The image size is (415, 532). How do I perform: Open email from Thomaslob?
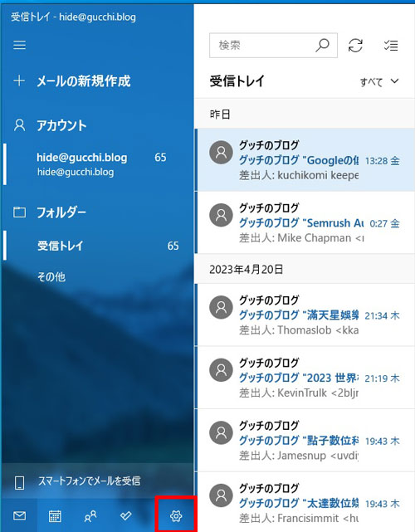click(x=305, y=315)
